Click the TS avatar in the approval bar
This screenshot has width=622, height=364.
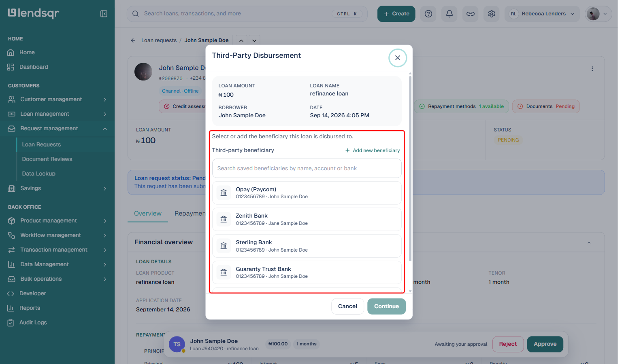pos(177,344)
